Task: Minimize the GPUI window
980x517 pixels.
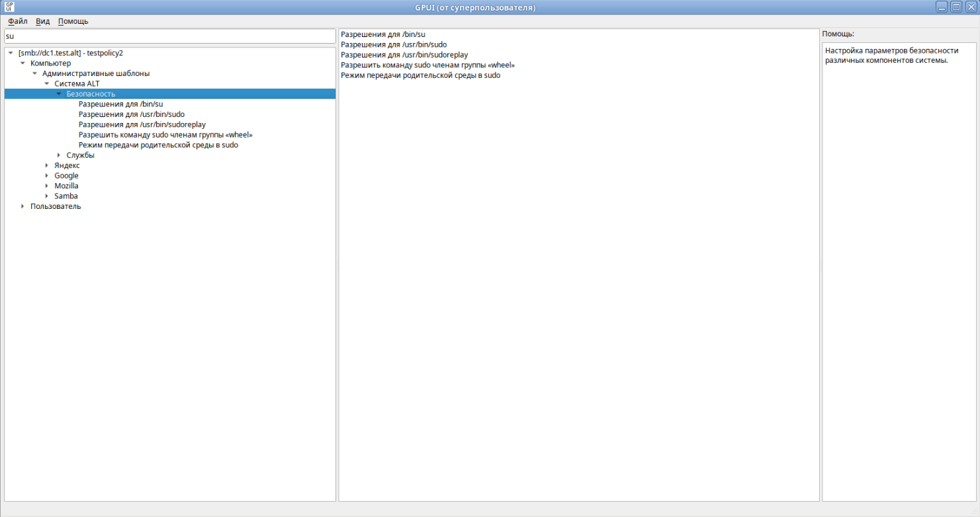Action: coord(941,7)
